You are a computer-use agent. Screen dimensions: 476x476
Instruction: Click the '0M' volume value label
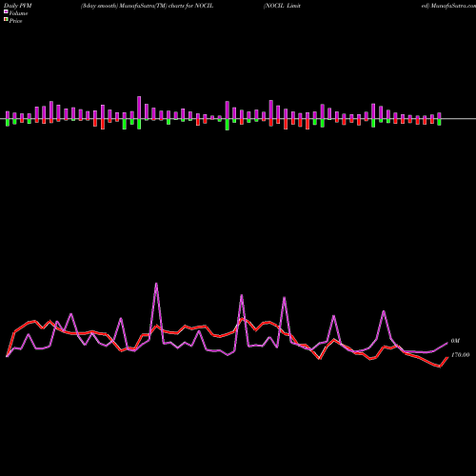coord(455,341)
